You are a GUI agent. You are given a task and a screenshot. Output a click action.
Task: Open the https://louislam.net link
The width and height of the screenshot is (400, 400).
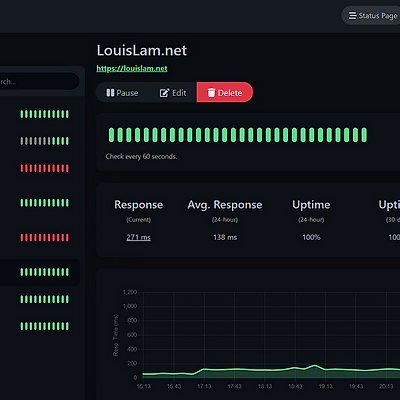click(132, 68)
